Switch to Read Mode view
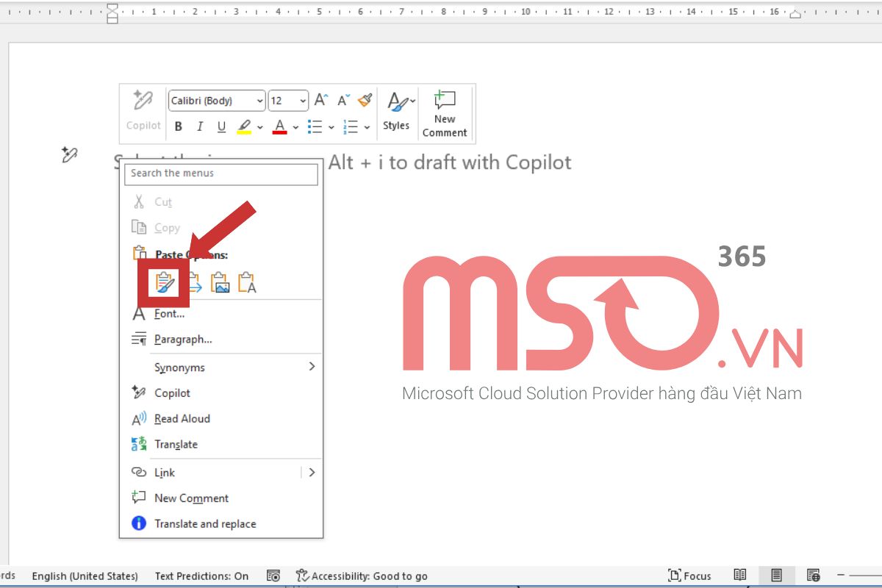Screen dimensions: 882x588 (740, 576)
